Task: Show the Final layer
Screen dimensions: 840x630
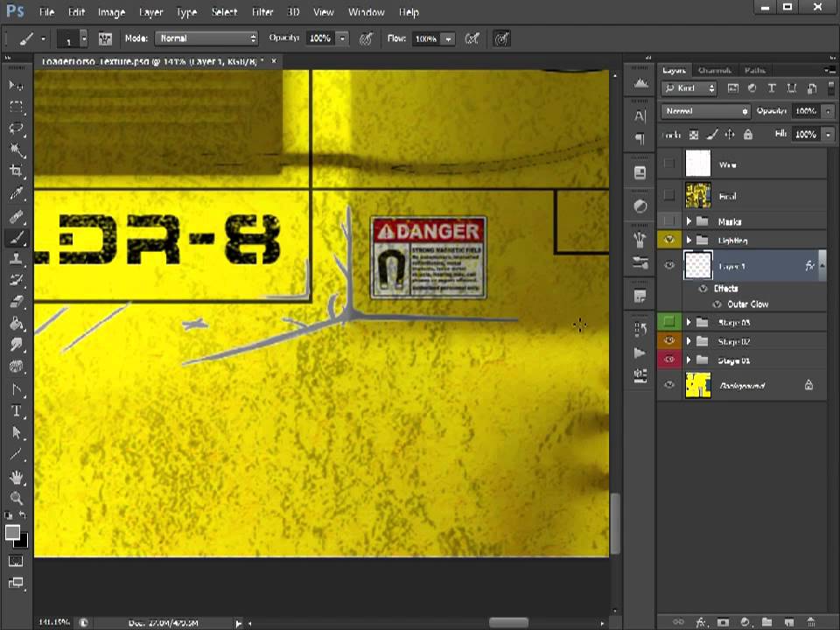Action: (669, 195)
